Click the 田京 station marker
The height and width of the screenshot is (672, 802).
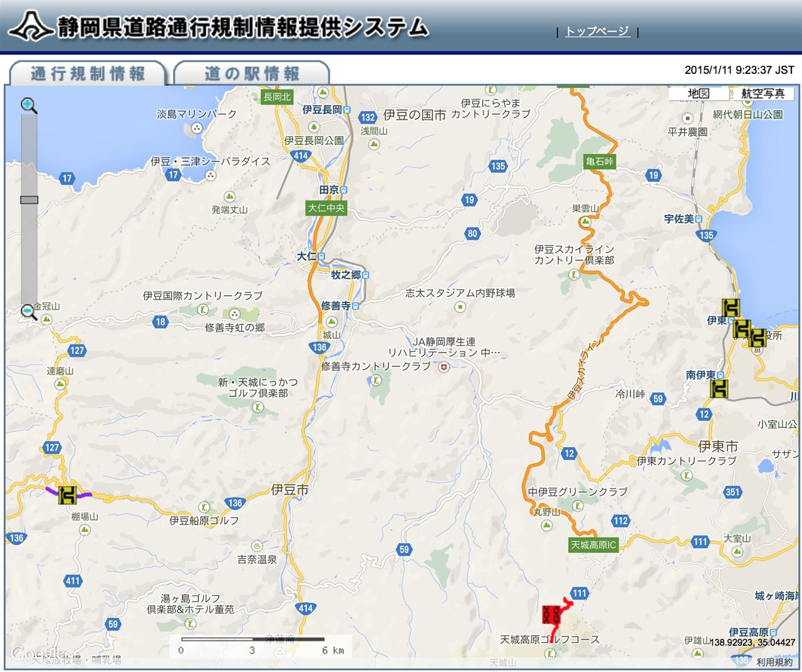point(343,190)
